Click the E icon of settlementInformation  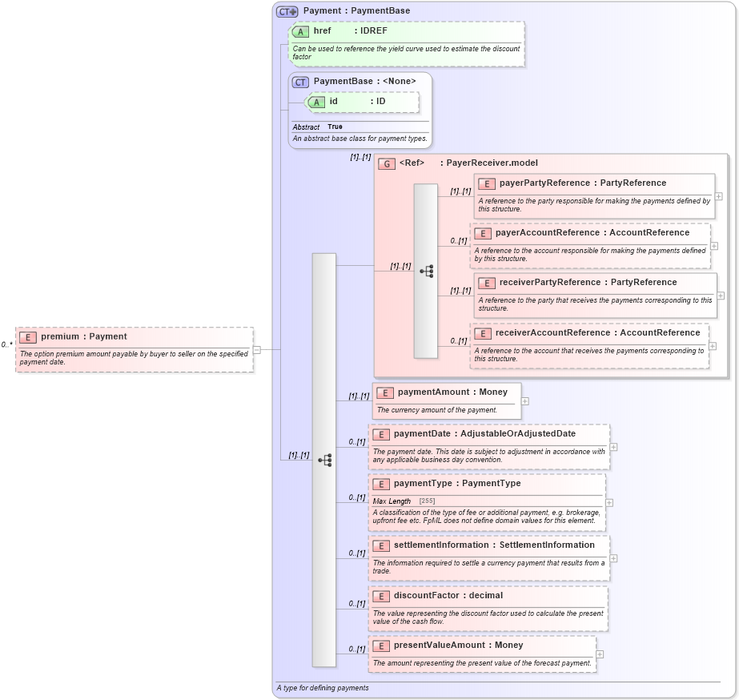coord(381,546)
